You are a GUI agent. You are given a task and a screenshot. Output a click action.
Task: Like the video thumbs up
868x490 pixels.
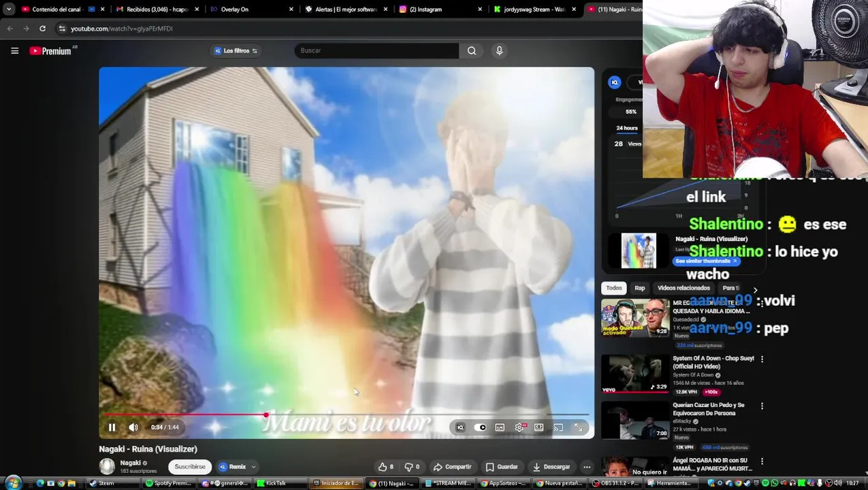pos(386,467)
